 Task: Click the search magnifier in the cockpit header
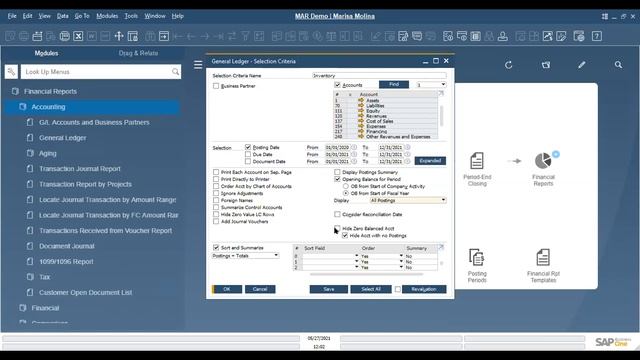pos(618,65)
